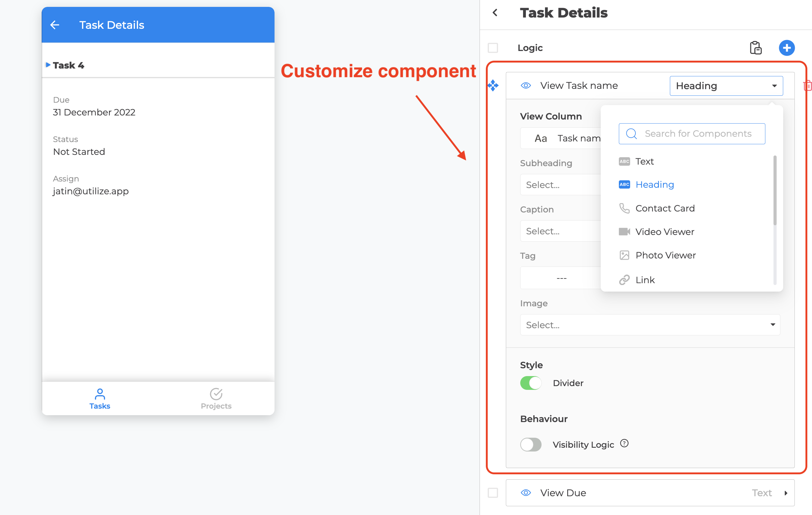Click the Text type label on View Due

(x=762, y=493)
